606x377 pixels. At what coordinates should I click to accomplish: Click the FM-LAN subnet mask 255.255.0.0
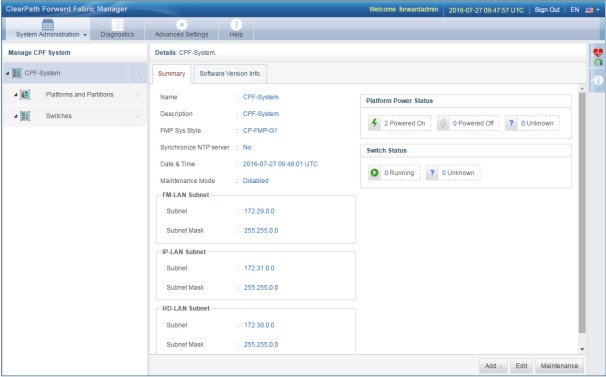[261, 230]
